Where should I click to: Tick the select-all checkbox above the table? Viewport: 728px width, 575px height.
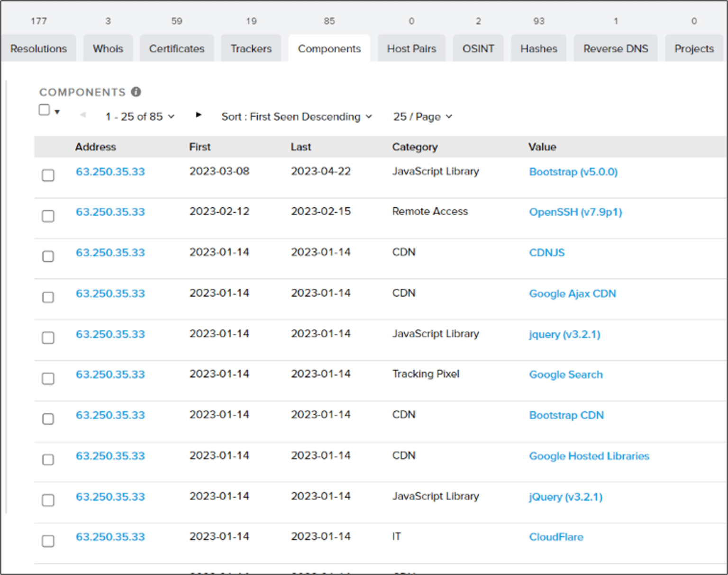pyautogui.click(x=44, y=110)
